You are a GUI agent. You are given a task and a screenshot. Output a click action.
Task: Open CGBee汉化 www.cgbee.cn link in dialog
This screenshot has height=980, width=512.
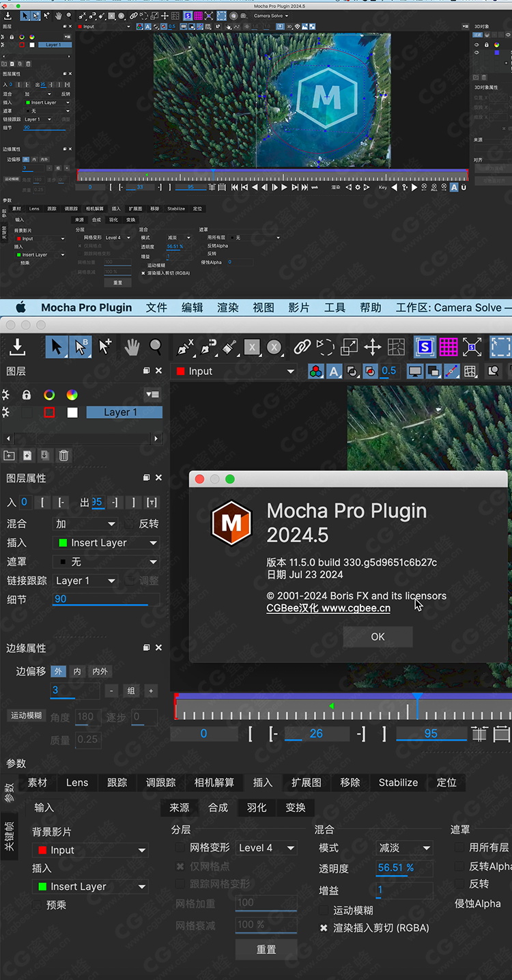click(x=328, y=608)
